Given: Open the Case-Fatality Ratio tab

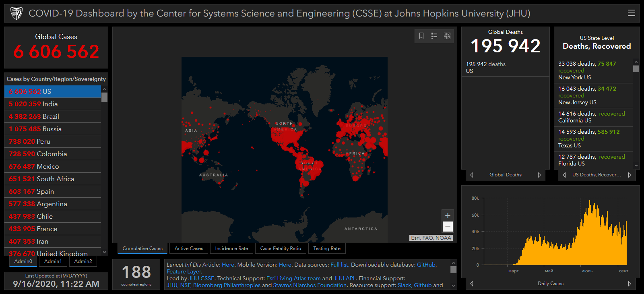Looking at the screenshot, I should coord(281,248).
